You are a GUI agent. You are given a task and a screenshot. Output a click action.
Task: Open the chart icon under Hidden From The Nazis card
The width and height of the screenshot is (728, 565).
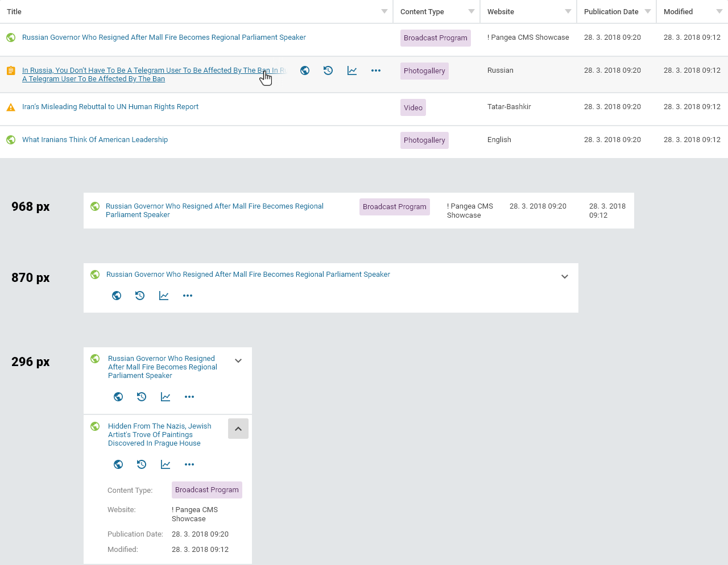pos(166,464)
